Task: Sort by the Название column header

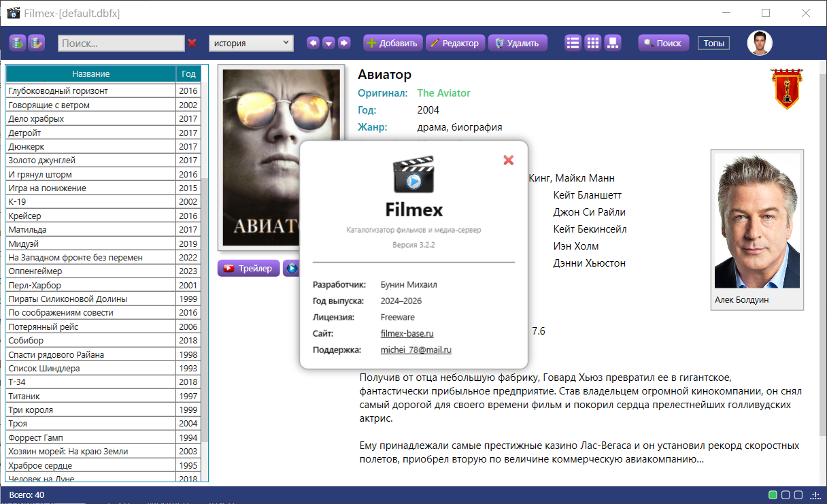Action: [x=91, y=73]
